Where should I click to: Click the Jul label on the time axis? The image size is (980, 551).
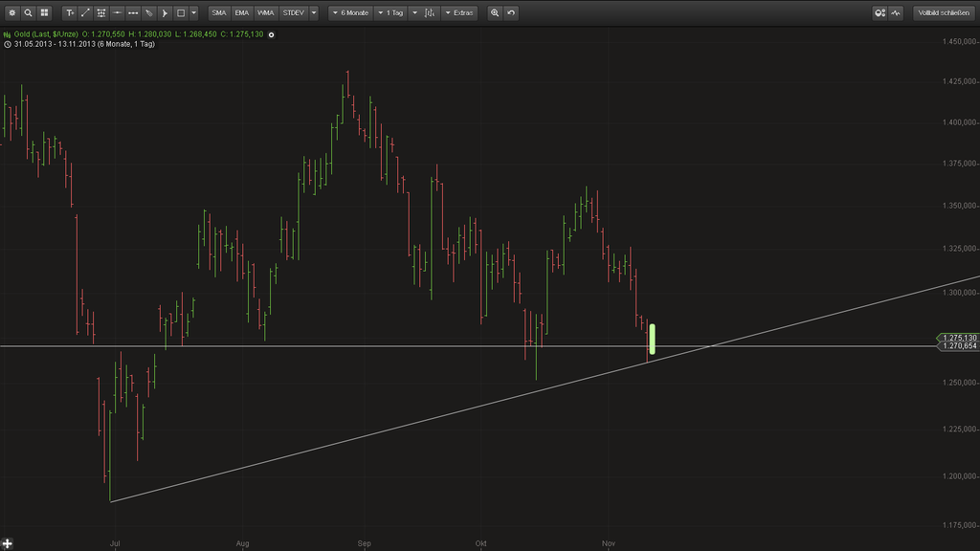click(115, 543)
